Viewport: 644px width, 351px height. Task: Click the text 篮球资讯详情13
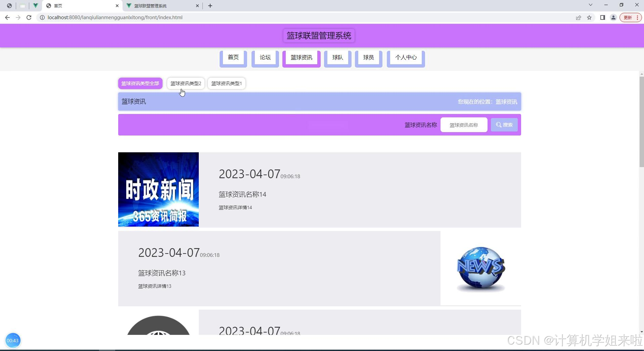coord(155,286)
